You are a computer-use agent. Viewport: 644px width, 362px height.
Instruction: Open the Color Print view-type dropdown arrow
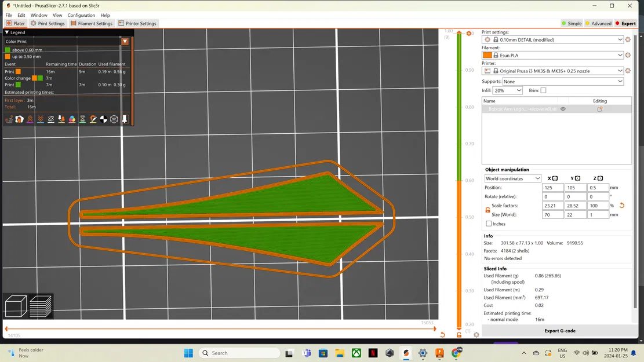pyautogui.click(x=125, y=42)
